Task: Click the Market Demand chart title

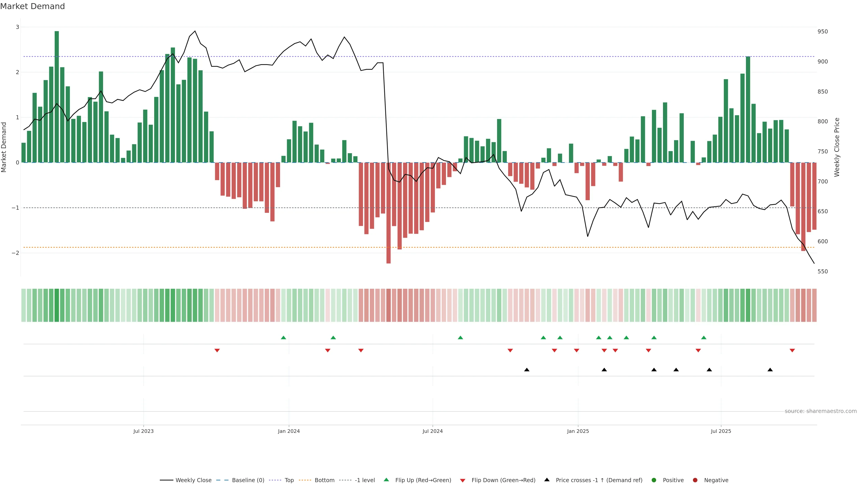Action: click(x=32, y=6)
